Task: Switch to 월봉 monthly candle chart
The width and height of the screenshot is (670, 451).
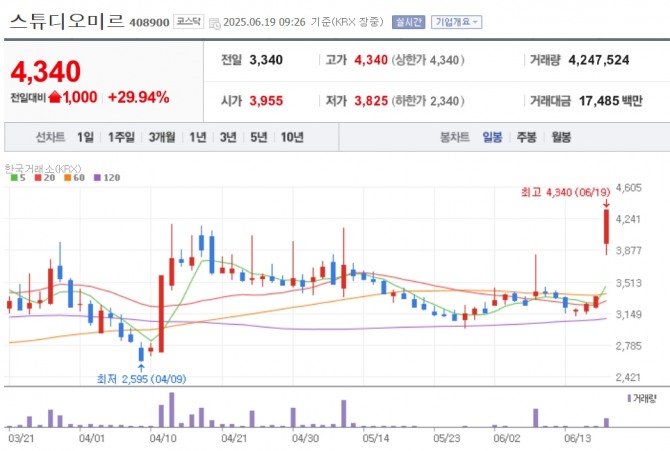Action: (561, 137)
